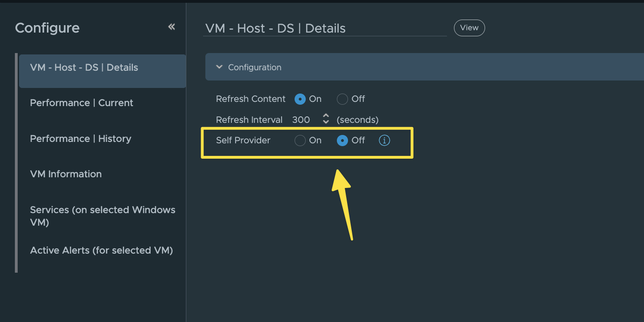The image size is (644, 322).
Task: Increase the Refresh Interval with up arrow
Action: pos(326,116)
